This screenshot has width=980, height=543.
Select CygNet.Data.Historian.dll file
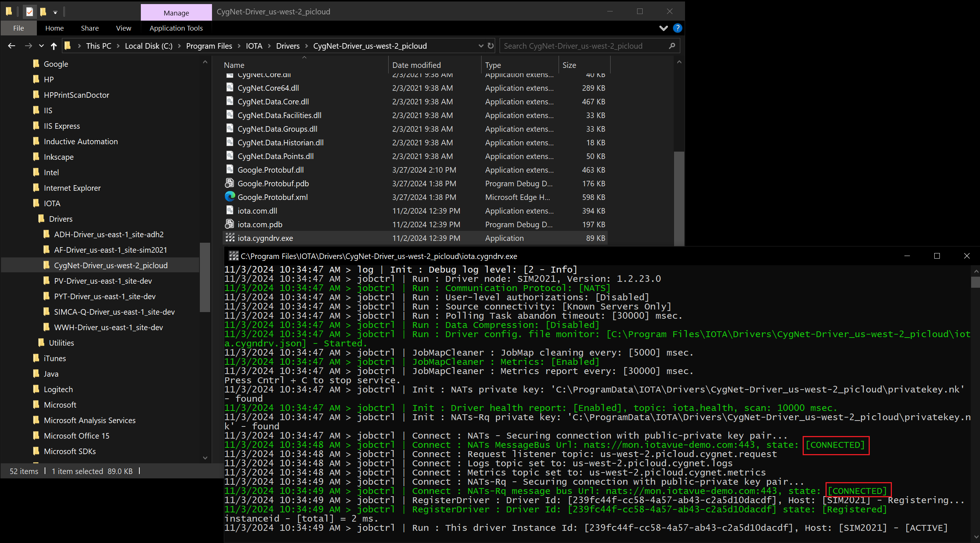coord(280,143)
